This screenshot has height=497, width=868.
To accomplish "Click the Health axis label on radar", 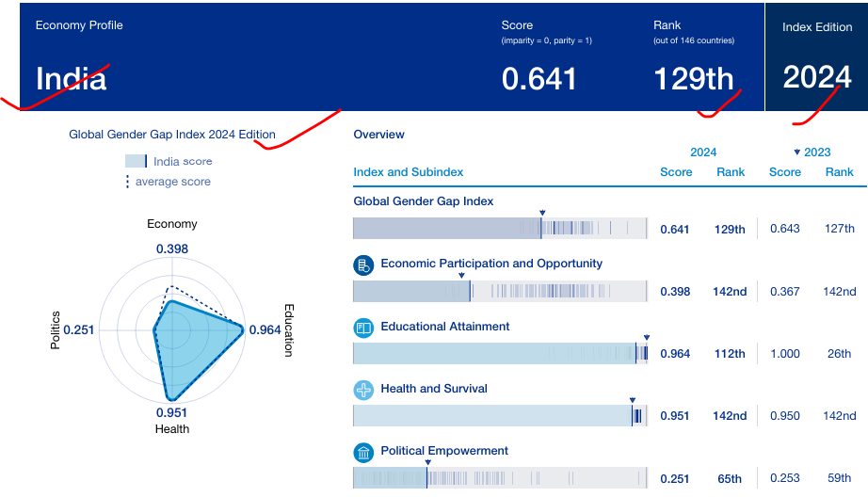I will [172, 429].
